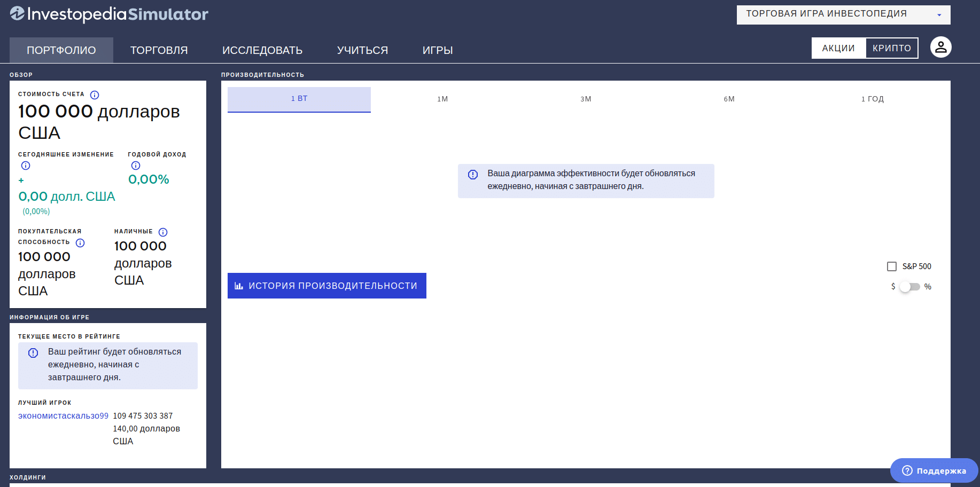Enable the S&P 500 comparison checkbox

click(x=892, y=266)
